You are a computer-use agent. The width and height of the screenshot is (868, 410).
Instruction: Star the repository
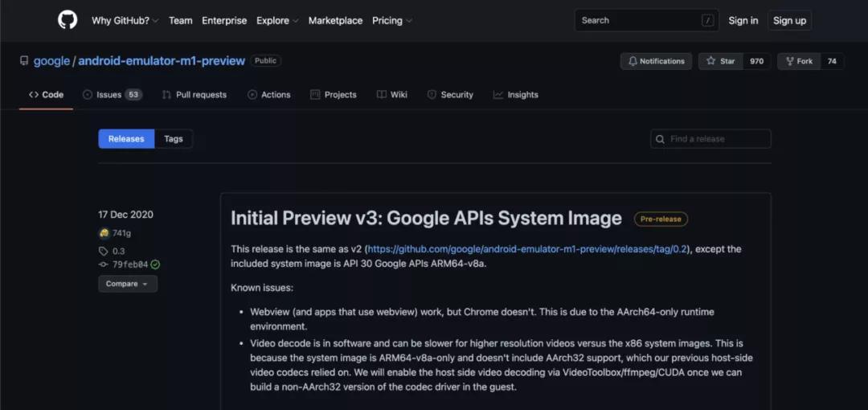click(x=721, y=61)
